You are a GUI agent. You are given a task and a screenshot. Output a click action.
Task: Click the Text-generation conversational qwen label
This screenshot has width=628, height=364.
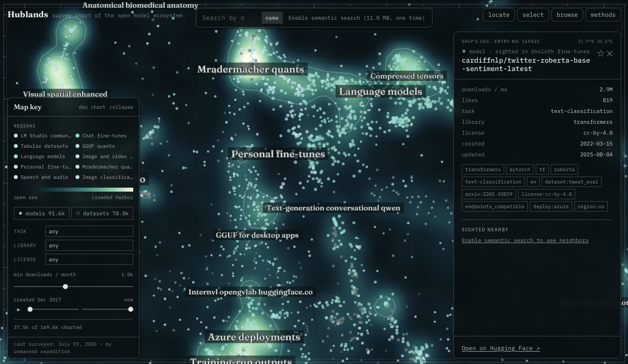pos(333,208)
